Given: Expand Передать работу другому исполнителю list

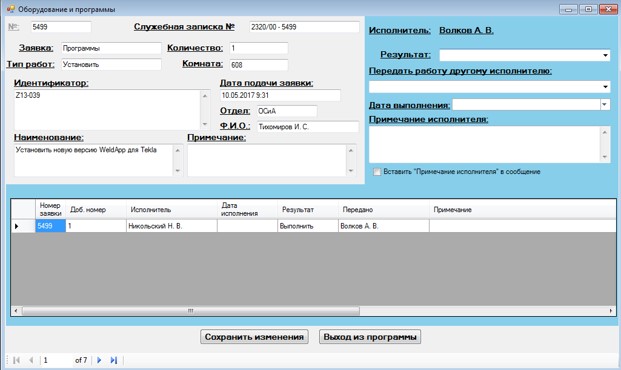Looking at the screenshot, I should point(605,87).
